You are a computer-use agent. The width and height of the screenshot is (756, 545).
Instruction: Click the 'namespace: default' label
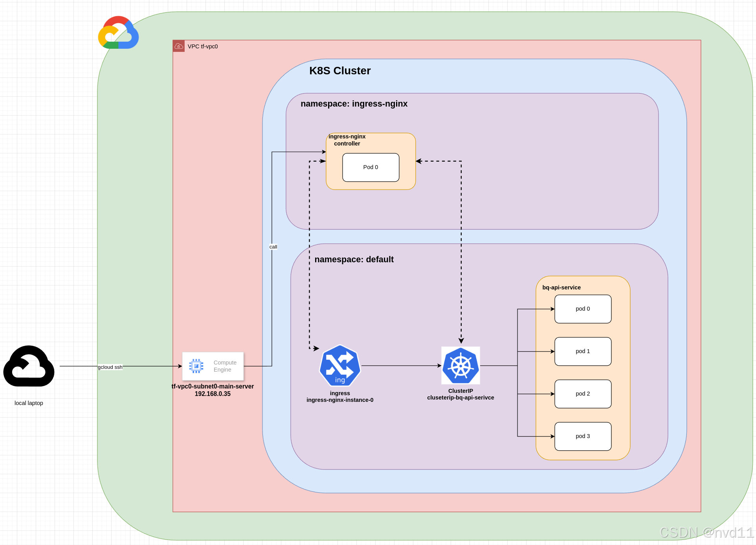(x=354, y=260)
